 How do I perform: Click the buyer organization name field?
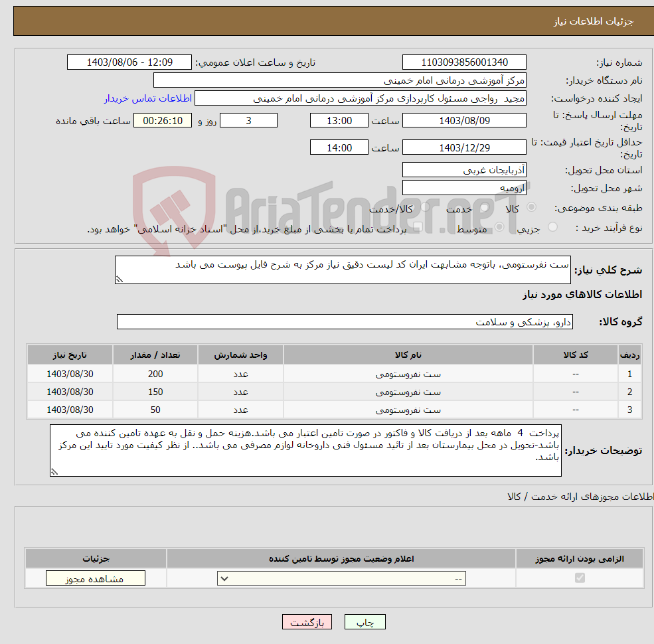340,80
